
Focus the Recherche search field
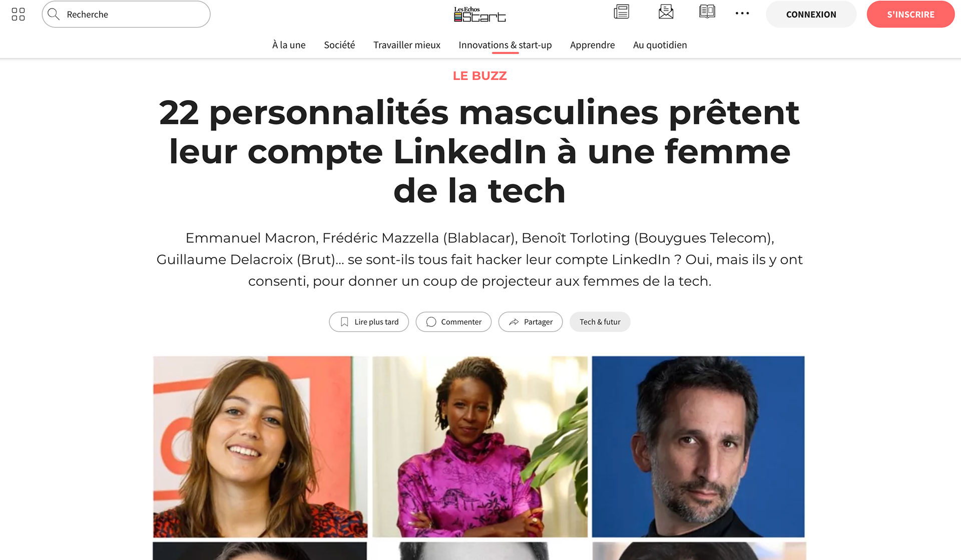[126, 14]
